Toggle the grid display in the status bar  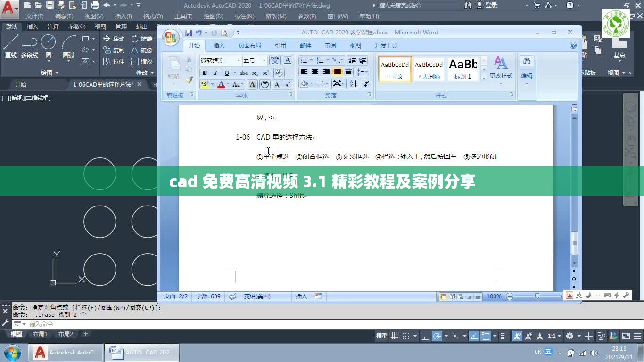pyautogui.click(x=394, y=336)
